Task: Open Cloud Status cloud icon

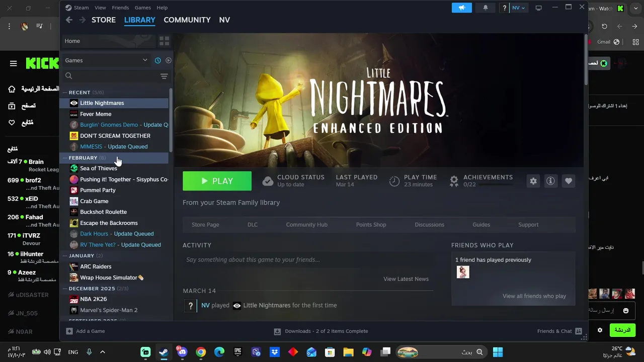Action: tap(268, 181)
